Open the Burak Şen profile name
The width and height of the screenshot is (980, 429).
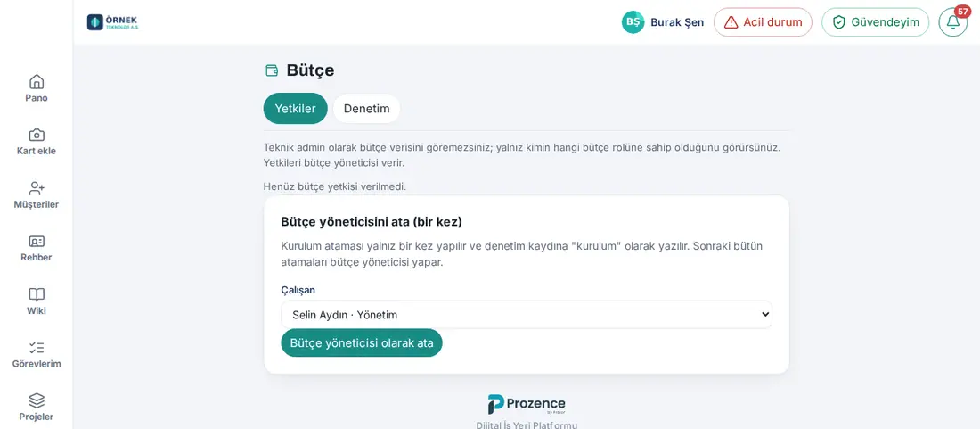[x=677, y=22]
